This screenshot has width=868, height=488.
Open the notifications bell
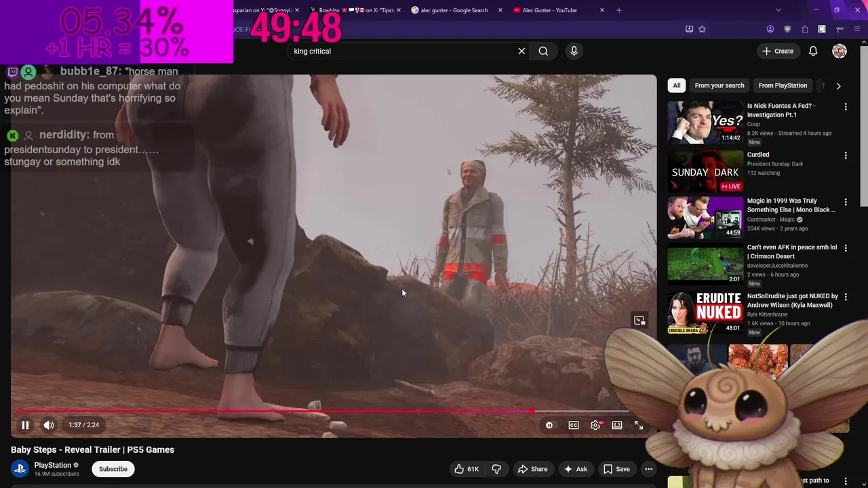pos(813,51)
